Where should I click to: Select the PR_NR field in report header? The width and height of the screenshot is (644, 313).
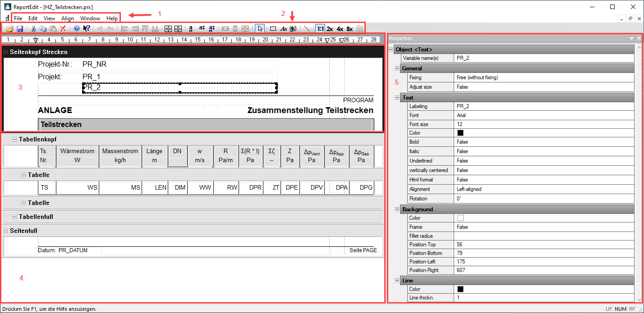(x=179, y=64)
